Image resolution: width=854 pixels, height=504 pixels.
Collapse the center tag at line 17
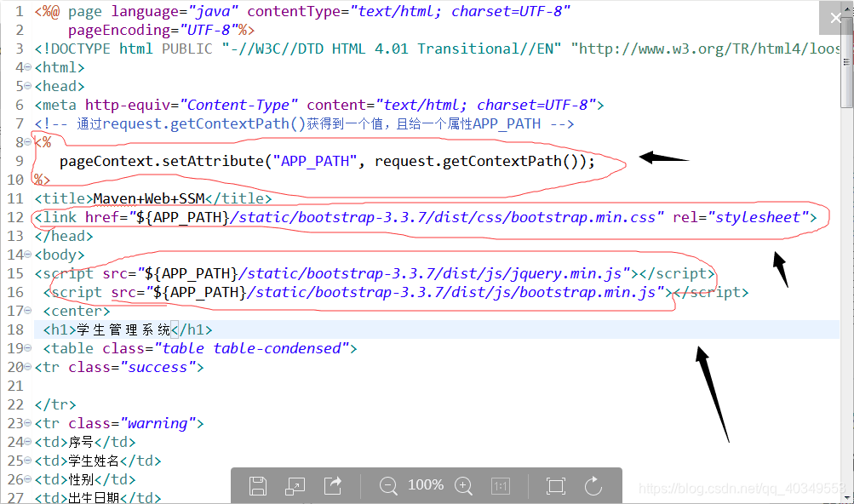pos(28,311)
